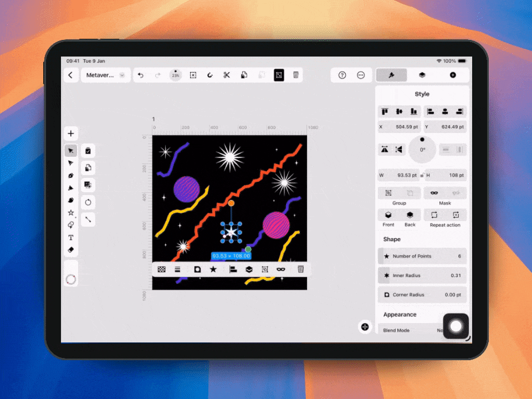This screenshot has width=532, height=399.
Task: Open the arrange layers menu in context bar
Action: (249, 269)
